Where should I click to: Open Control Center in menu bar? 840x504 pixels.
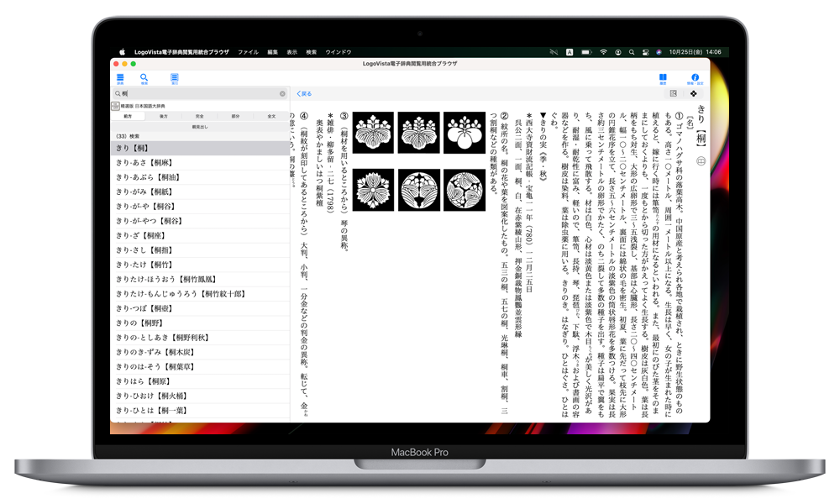pyautogui.click(x=645, y=52)
